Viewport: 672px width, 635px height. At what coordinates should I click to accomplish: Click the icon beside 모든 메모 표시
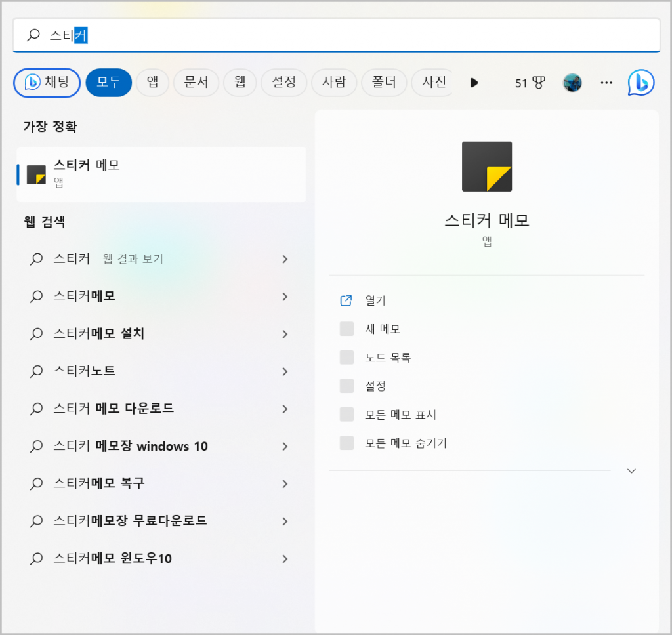(346, 415)
